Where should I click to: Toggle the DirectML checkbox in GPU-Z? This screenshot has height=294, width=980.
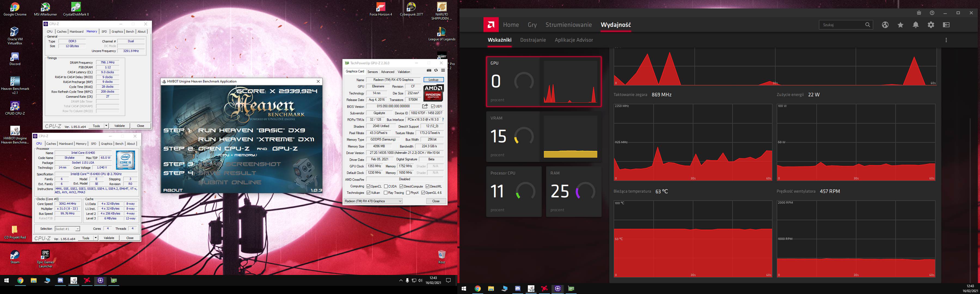427,186
